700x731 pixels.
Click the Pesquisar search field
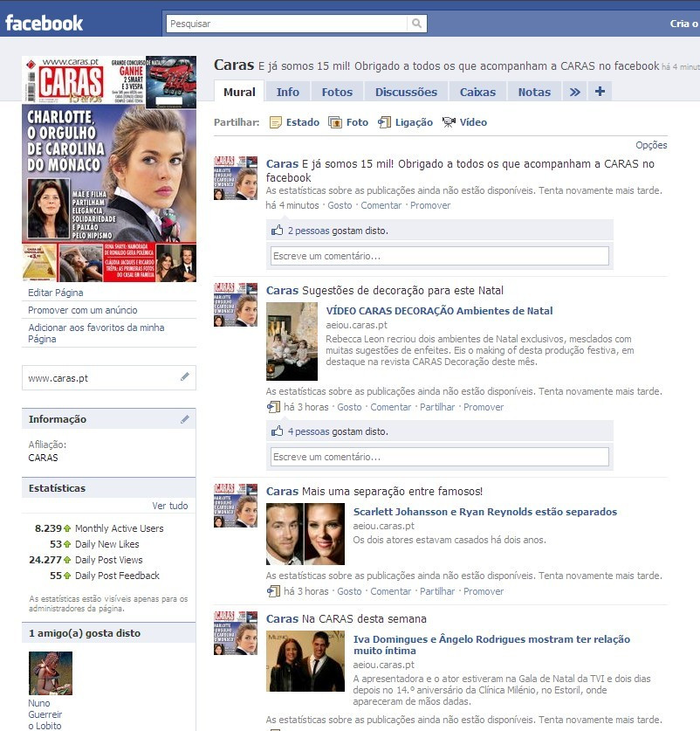click(x=286, y=24)
